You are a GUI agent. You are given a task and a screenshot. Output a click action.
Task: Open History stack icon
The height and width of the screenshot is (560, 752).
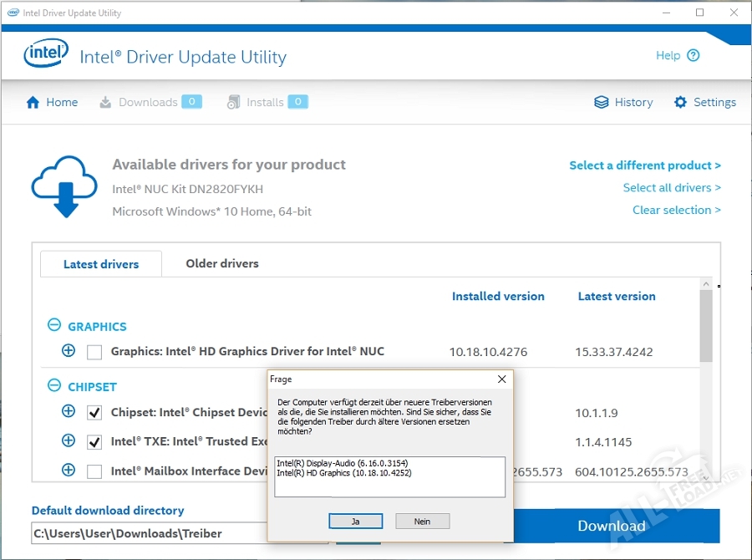(602, 103)
